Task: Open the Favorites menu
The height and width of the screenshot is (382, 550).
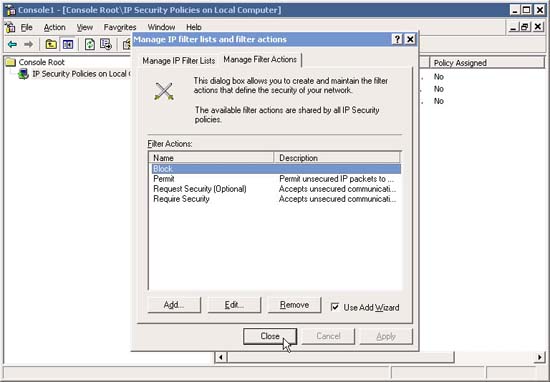Action: (120, 27)
